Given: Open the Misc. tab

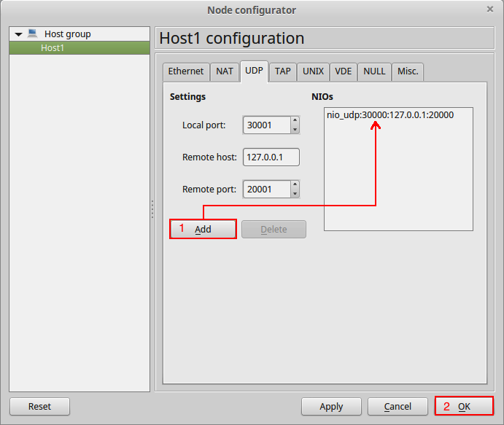Looking at the screenshot, I should (408, 71).
